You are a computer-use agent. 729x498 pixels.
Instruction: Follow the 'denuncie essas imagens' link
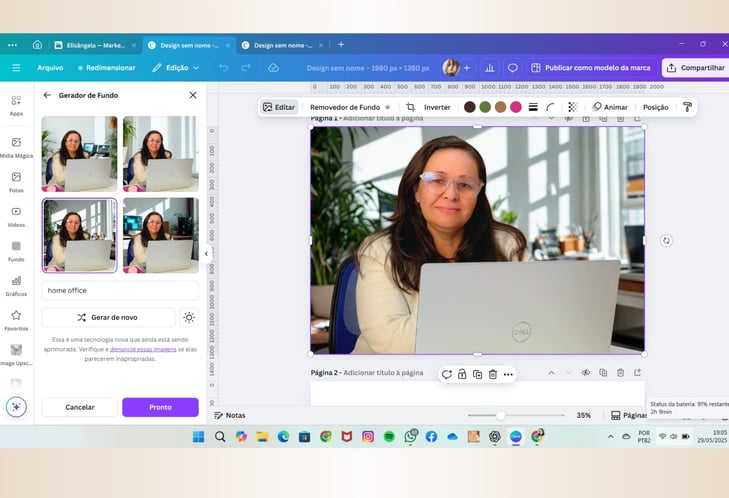point(143,349)
